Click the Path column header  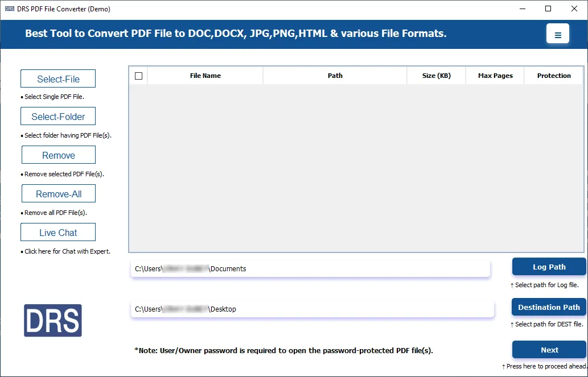coord(335,76)
